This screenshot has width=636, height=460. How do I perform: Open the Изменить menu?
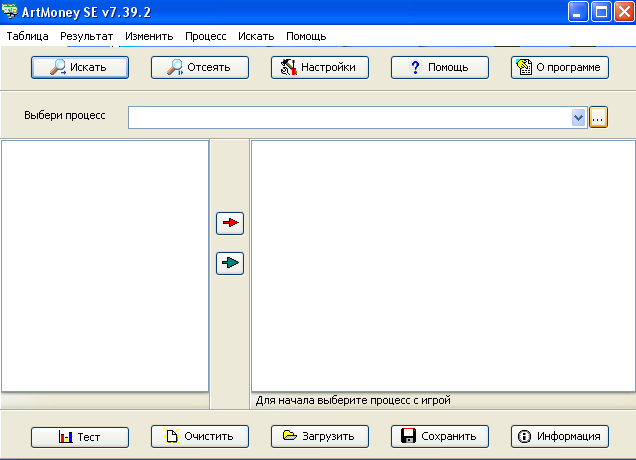point(149,36)
